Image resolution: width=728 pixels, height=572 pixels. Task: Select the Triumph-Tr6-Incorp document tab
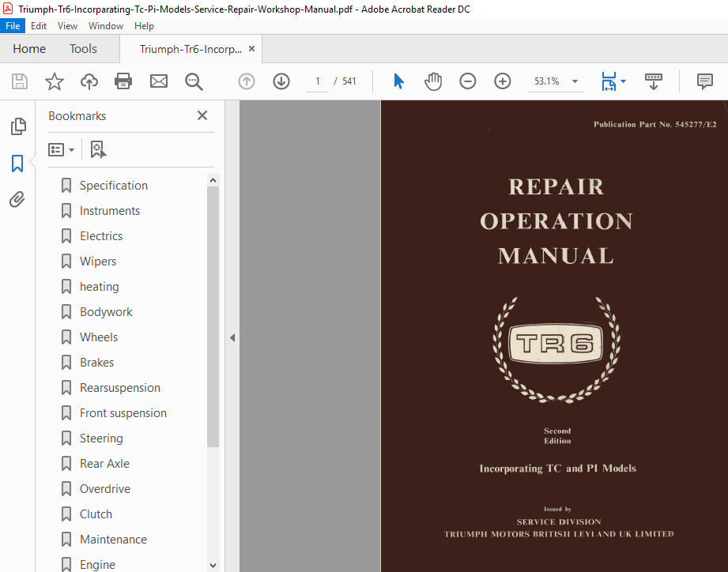(190, 49)
